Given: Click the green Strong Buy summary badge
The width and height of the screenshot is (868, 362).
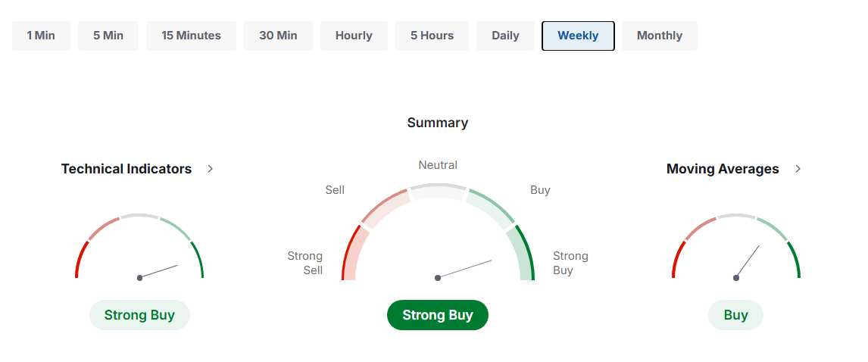Looking at the screenshot, I should point(438,315).
